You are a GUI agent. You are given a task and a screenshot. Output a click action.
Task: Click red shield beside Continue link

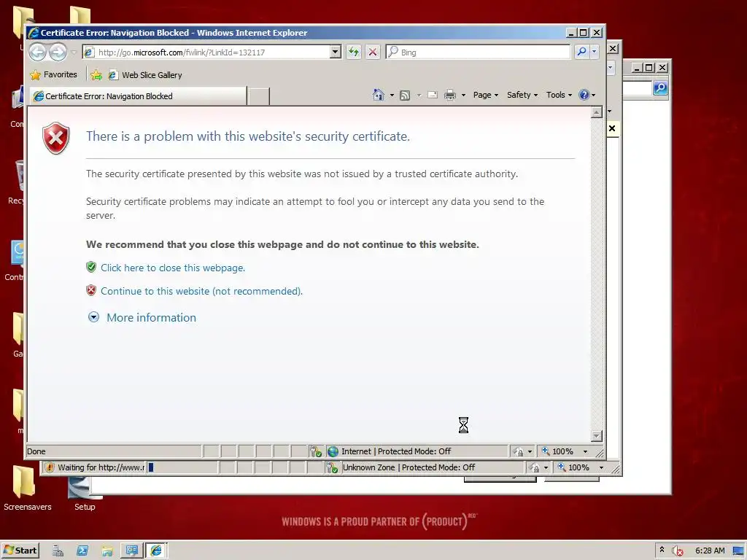point(91,290)
